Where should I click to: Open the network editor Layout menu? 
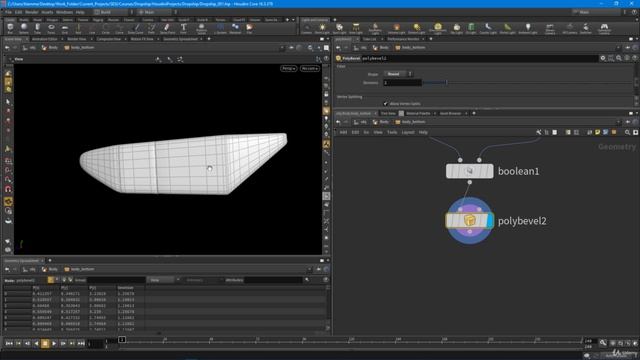click(x=408, y=132)
